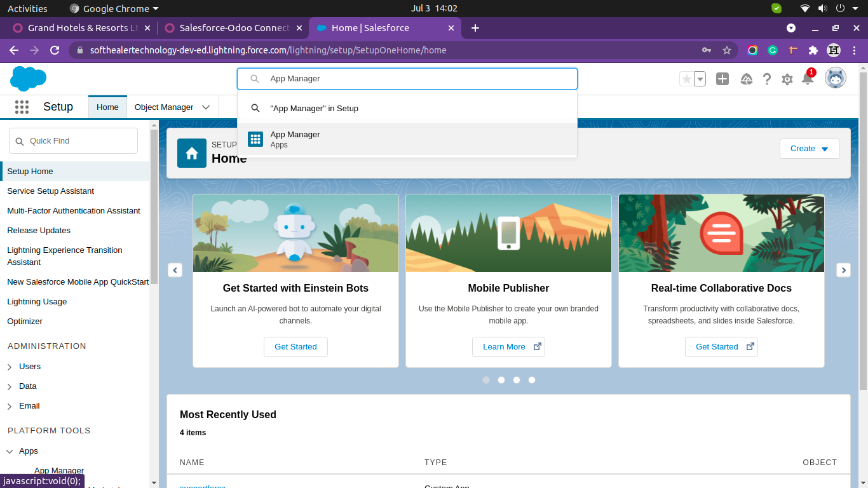The width and height of the screenshot is (868, 488).
Task: Show previous carousel card
Action: [x=175, y=270]
